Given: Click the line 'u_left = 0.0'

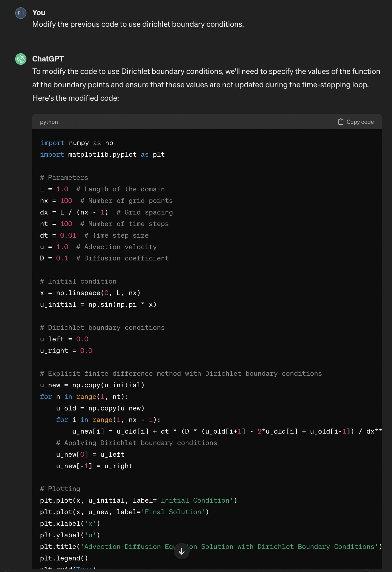Looking at the screenshot, I should pyautogui.click(x=64, y=339).
